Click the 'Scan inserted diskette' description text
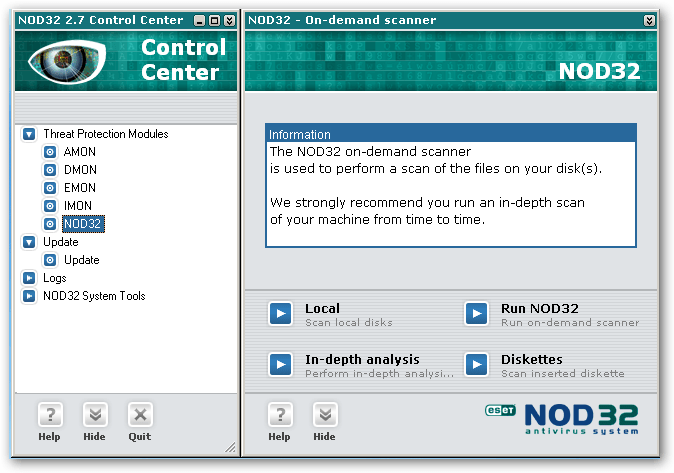 [x=563, y=373]
